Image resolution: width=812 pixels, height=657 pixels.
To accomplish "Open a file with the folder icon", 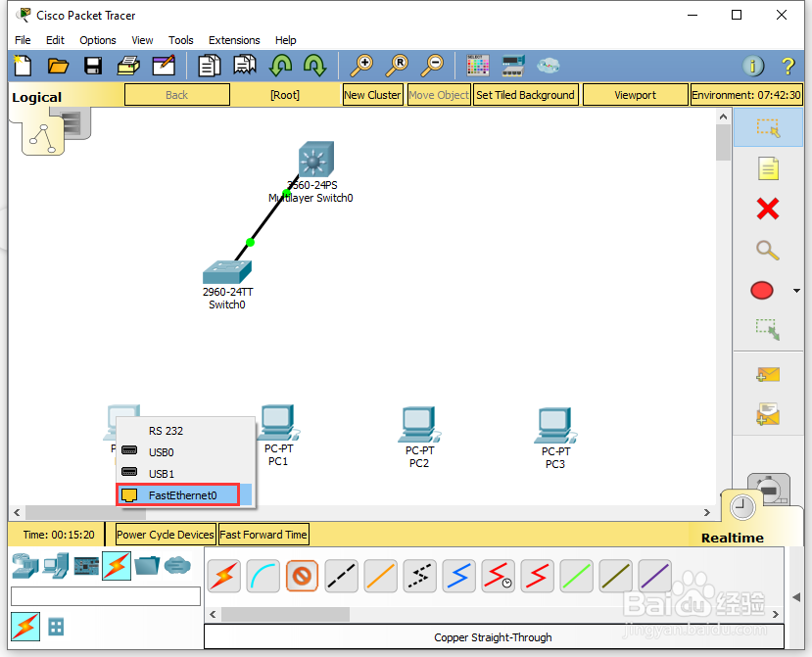I will pos(58,66).
